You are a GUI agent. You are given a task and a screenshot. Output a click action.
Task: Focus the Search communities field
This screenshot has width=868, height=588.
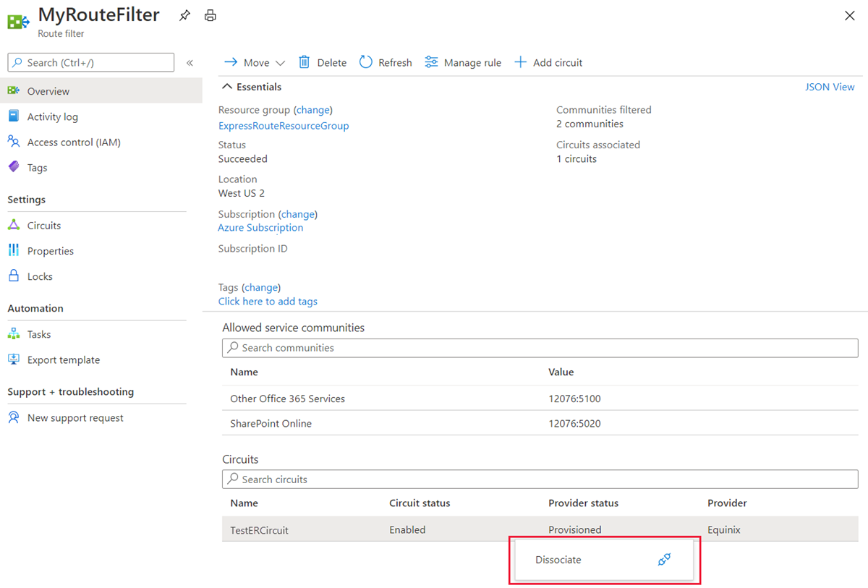(540, 348)
